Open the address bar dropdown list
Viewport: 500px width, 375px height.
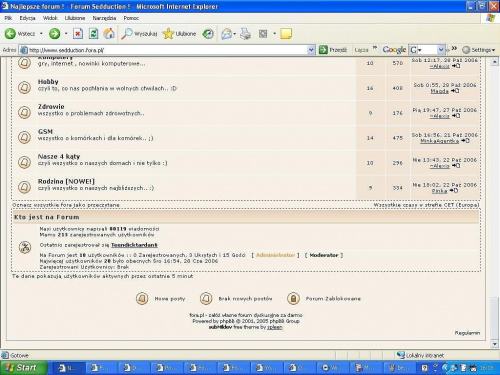tap(311, 50)
